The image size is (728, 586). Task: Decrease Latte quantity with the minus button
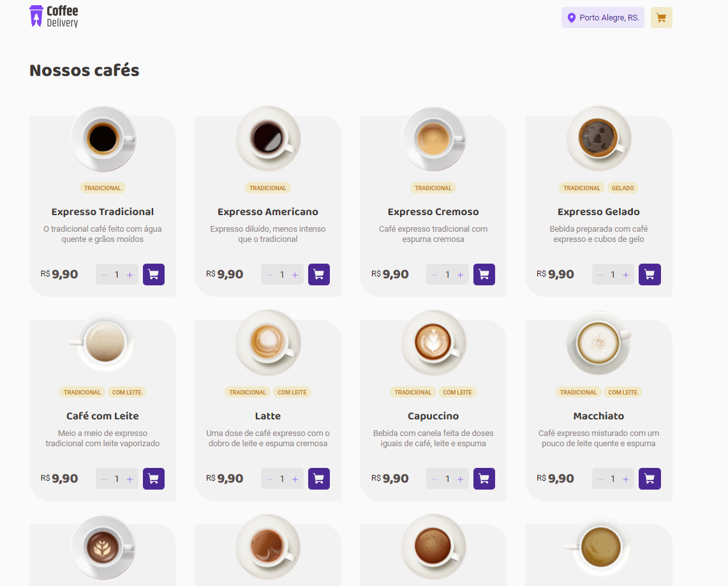tap(269, 478)
